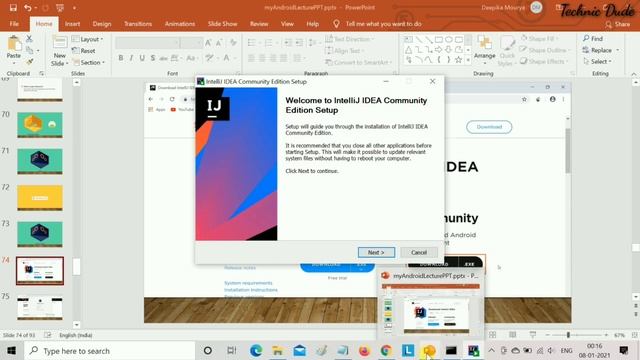The image size is (640, 360).
Task: Open Google Chrome from the taskbar
Action: coord(386,351)
